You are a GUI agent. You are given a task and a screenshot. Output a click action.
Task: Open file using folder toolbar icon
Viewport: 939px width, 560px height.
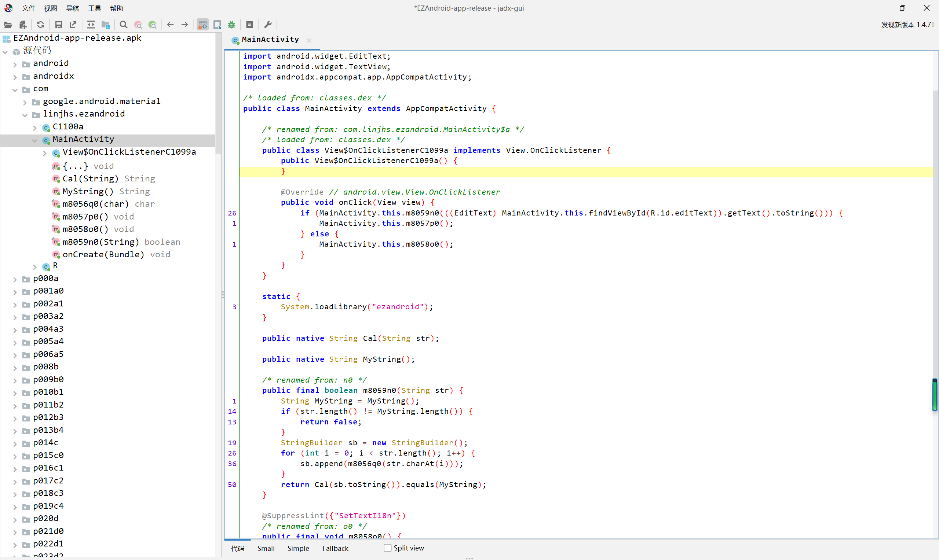[8, 25]
